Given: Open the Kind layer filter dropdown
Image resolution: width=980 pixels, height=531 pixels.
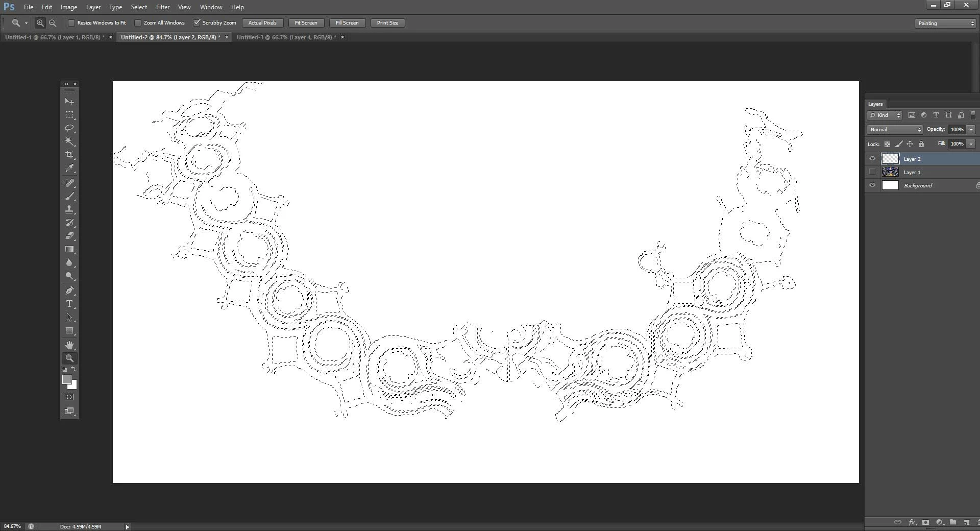Looking at the screenshot, I should point(885,115).
